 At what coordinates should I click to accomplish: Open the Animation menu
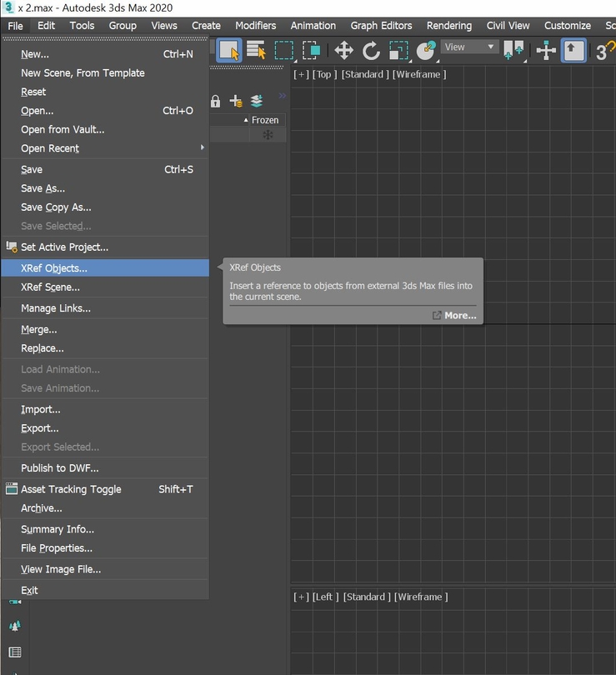(x=313, y=26)
